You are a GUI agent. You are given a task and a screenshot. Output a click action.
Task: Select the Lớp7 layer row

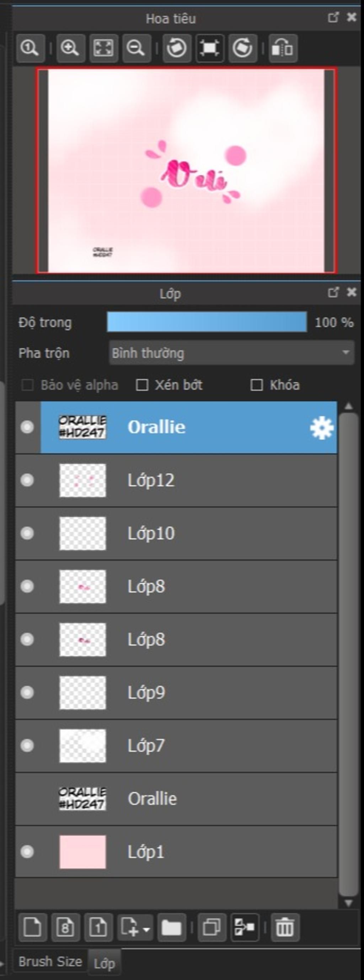176,746
